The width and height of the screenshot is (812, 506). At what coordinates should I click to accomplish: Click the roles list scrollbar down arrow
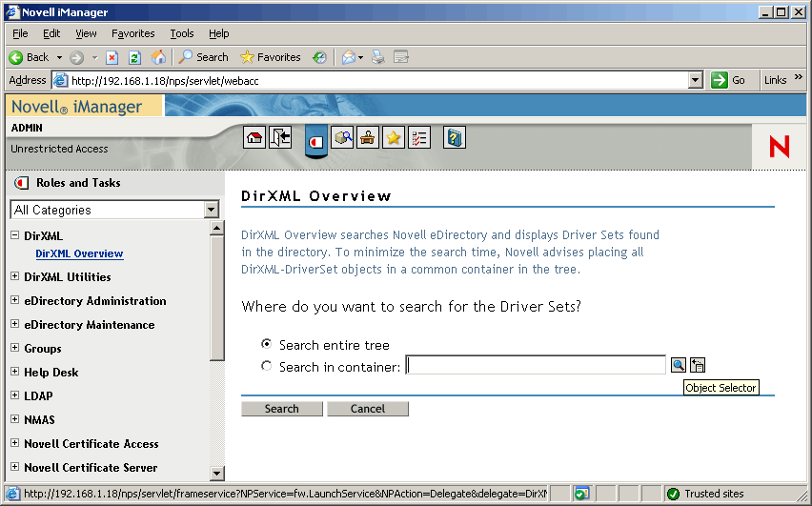tap(217, 473)
